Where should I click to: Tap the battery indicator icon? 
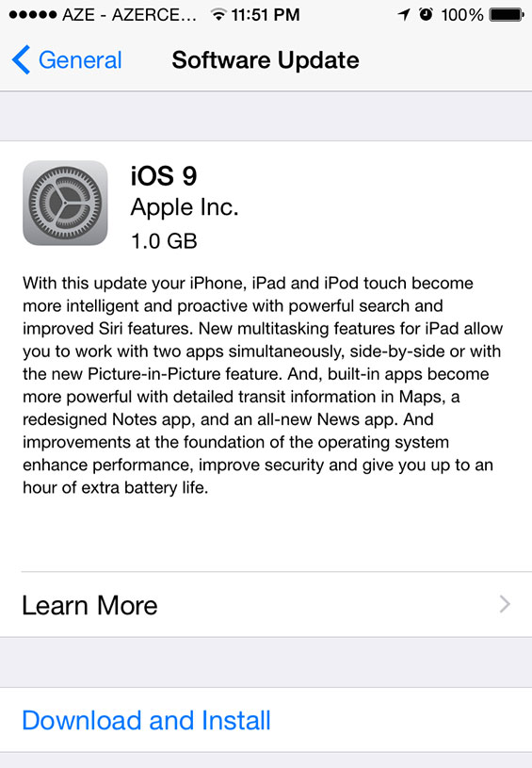tap(507, 15)
